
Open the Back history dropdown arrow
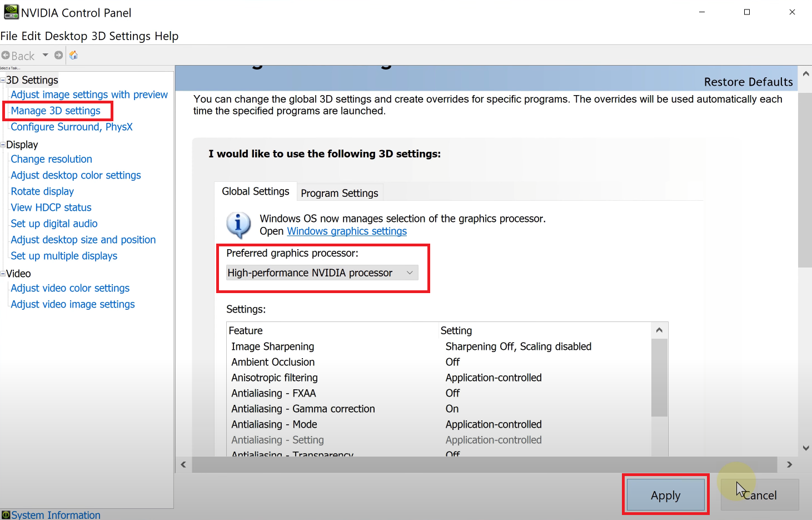[46, 55]
